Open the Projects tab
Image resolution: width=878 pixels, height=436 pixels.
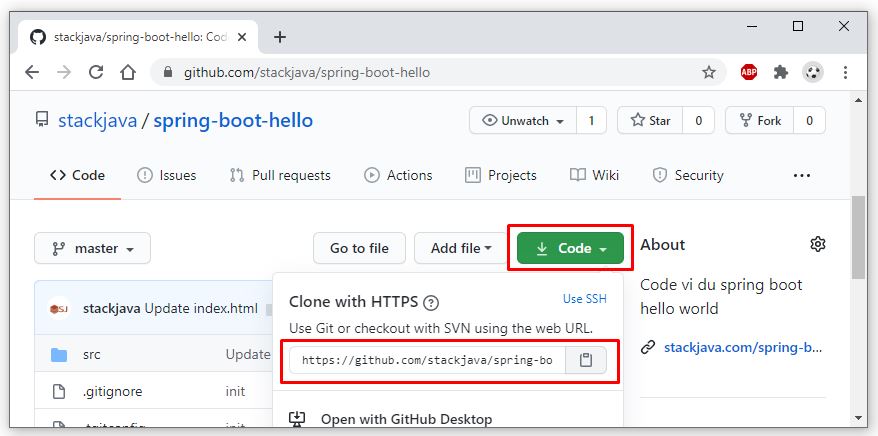pyautogui.click(x=501, y=176)
